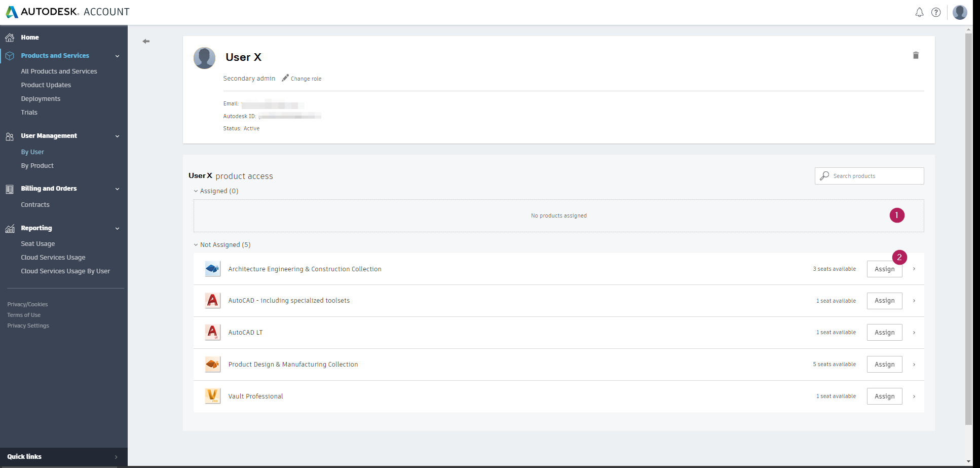Click the notifications bell icon
This screenshot has height=468, width=980.
pos(919,13)
